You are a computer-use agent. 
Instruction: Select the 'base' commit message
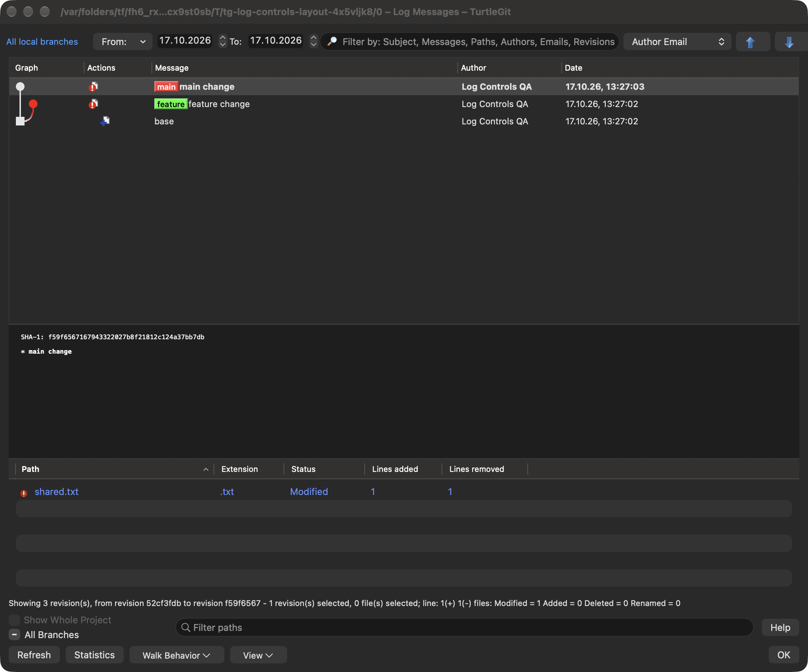(x=164, y=121)
